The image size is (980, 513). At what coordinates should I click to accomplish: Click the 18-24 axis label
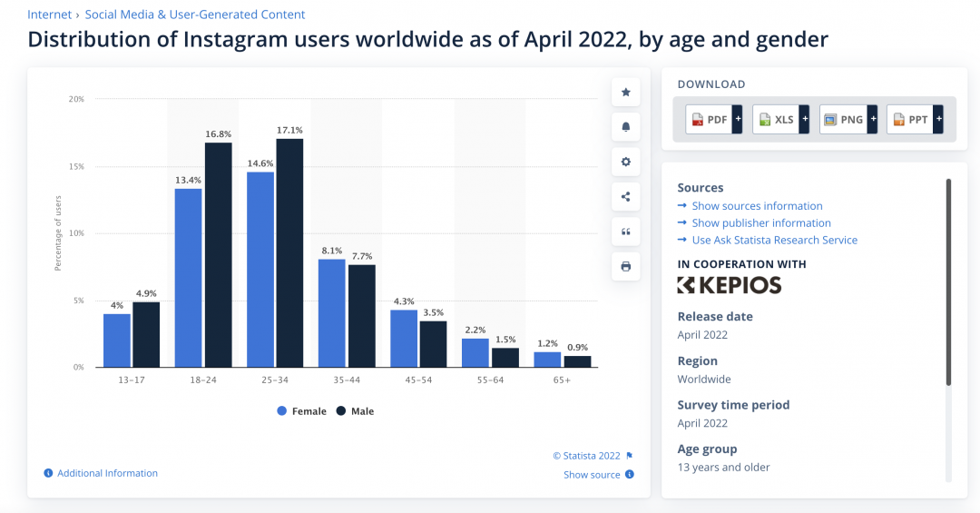click(x=203, y=380)
